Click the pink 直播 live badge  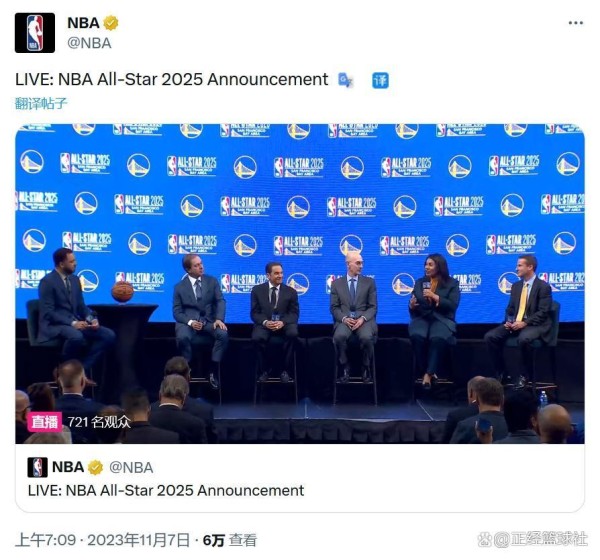pyautogui.click(x=44, y=422)
